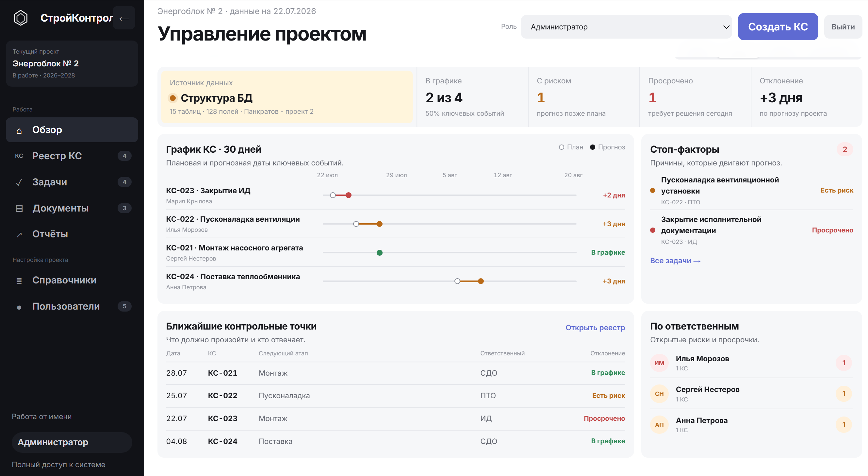Open the Энергоблок № 2 current project card
This screenshot has height=476, width=868.
(72, 64)
